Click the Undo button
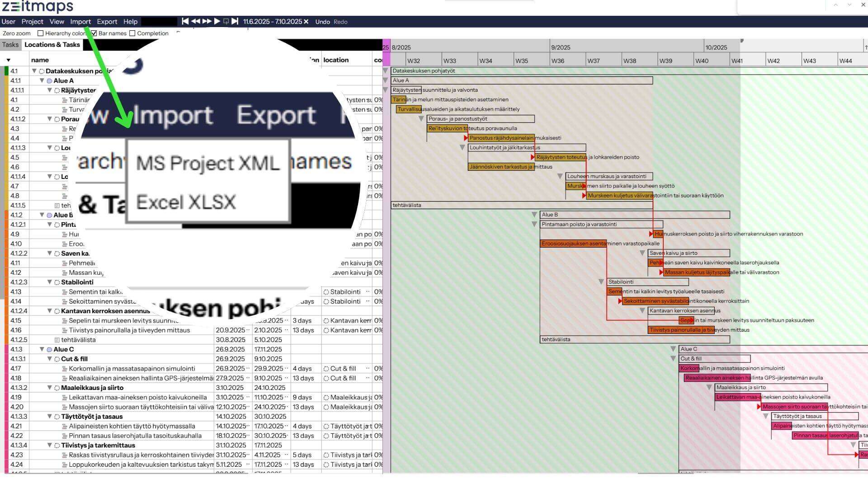The height and width of the screenshot is (488, 868). pyautogui.click(x=322, y=22)
